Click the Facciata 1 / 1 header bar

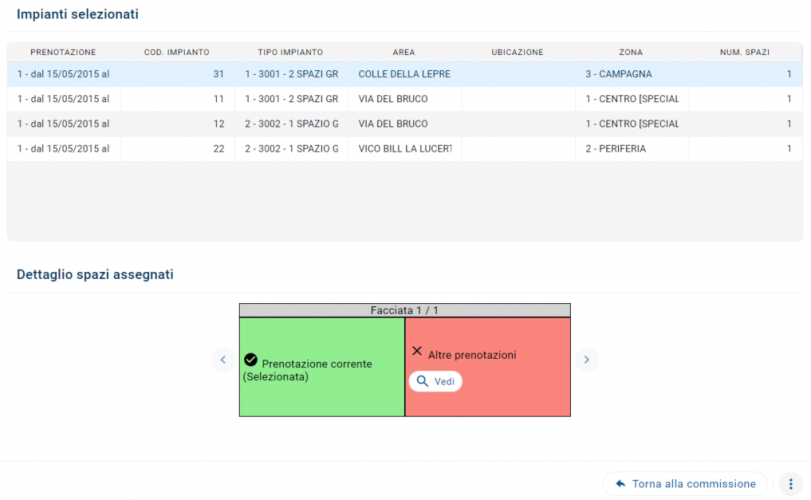tap(404, 311)
